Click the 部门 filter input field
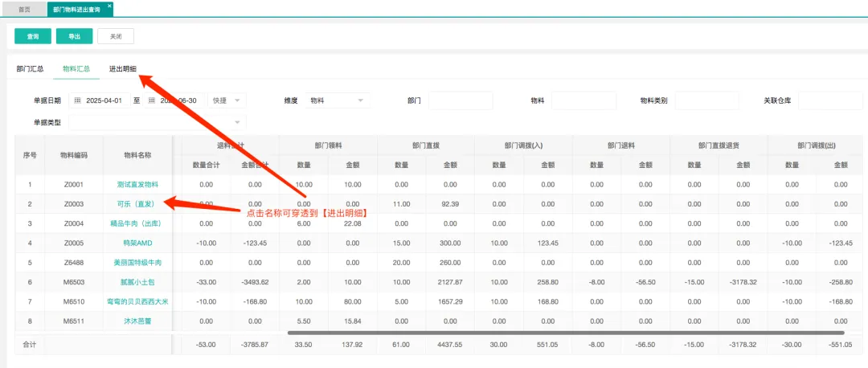 (x=460, y=100)
